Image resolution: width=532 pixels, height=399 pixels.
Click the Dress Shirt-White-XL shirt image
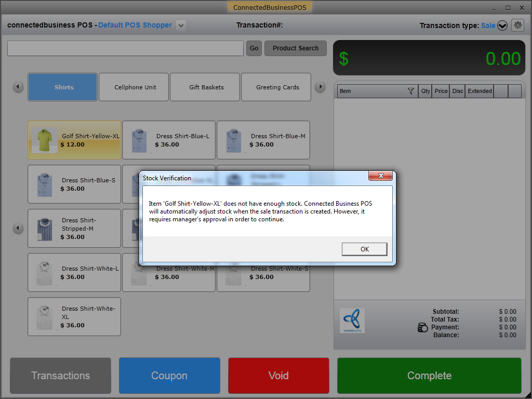(45, 317)
